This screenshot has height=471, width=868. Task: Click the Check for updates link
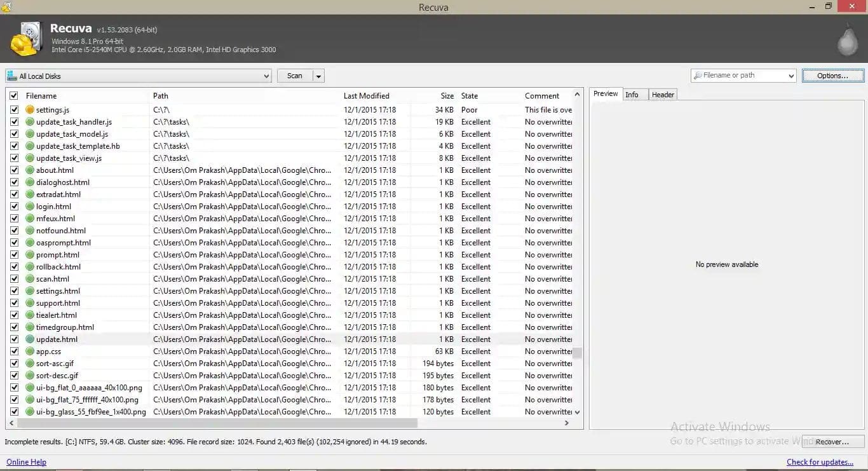pos(820,462)
